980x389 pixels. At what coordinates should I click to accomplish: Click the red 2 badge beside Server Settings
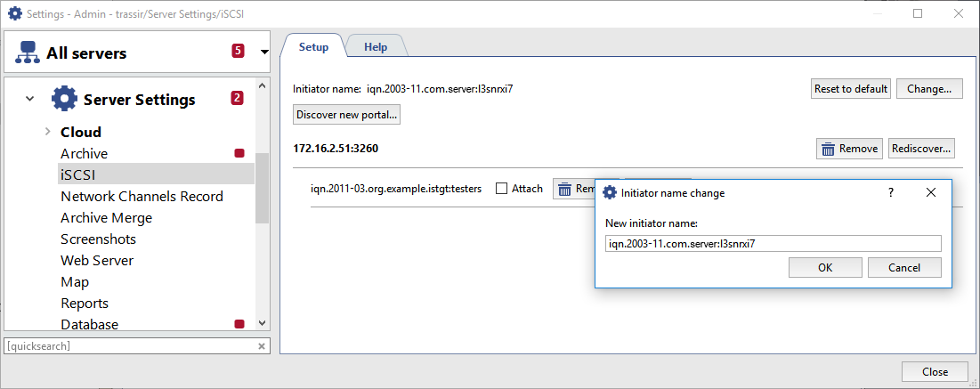point(238,98)
